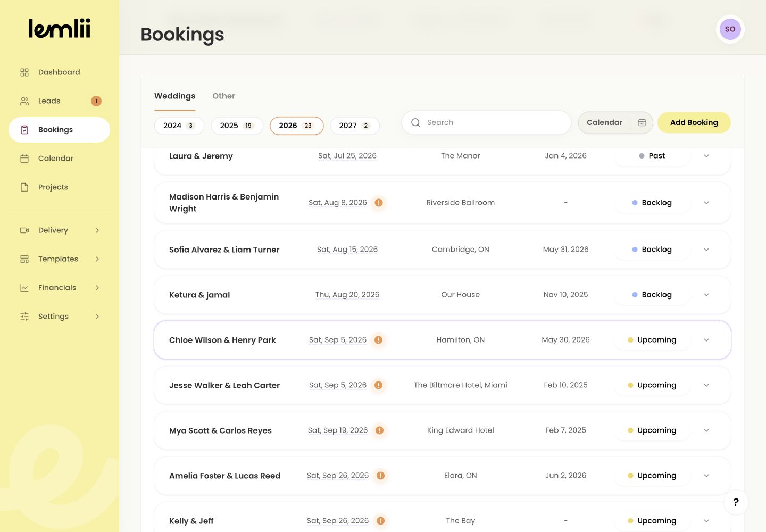766x532 pixels.
Task: Expand the Laura & Jeremy booking row
Action: (706, 156)
